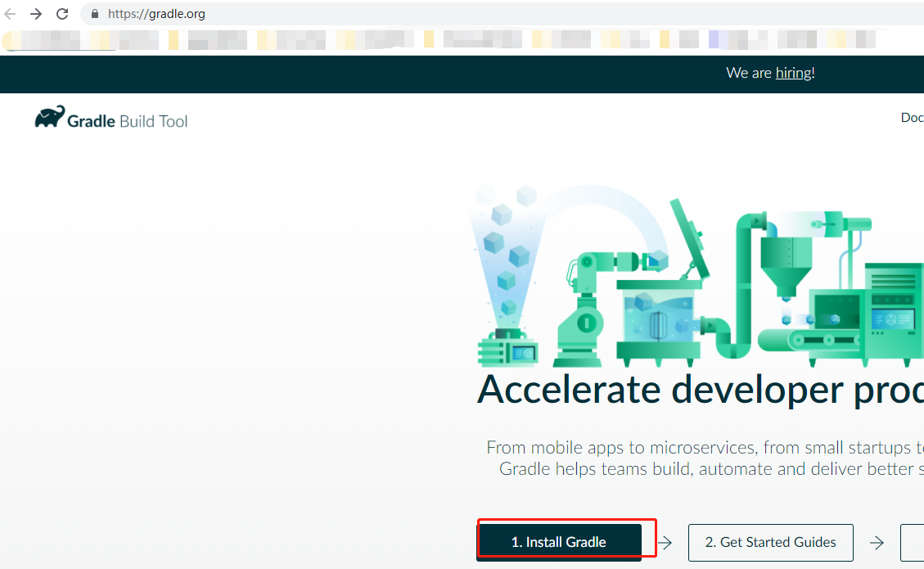Click the browser forward arrow

(x=36, y=14)
